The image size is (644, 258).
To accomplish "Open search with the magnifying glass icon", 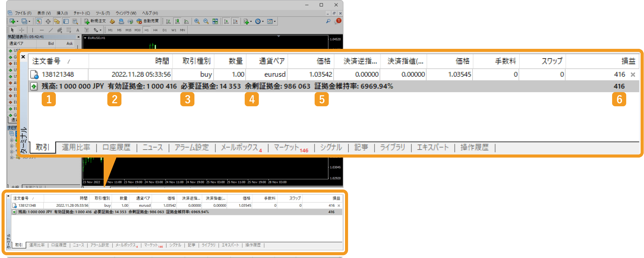I will [x=328, y=21].
